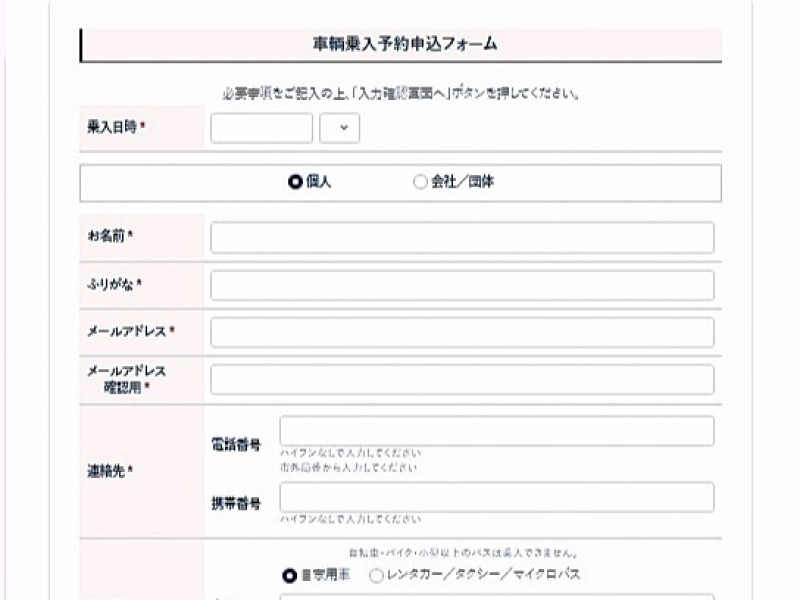Open the 乗入日時 time dropdown
Image resolution: width=800 pixels, height=600 pixels.
(340, 128)
